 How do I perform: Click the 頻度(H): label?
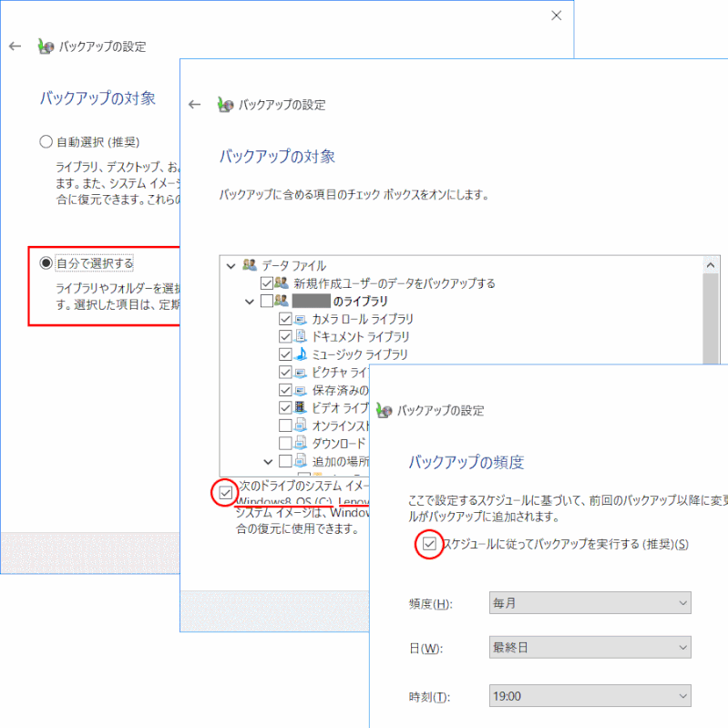(430, 603)
